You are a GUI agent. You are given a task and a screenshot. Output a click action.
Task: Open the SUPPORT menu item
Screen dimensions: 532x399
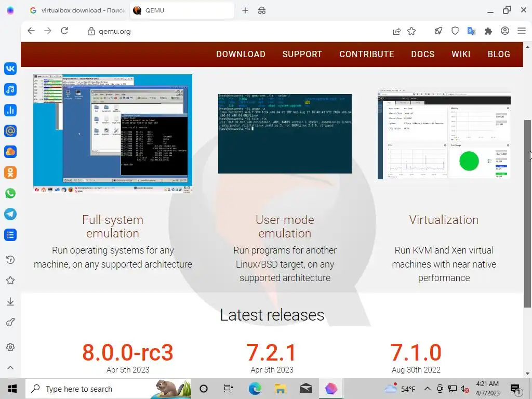[x=302, y=54]
